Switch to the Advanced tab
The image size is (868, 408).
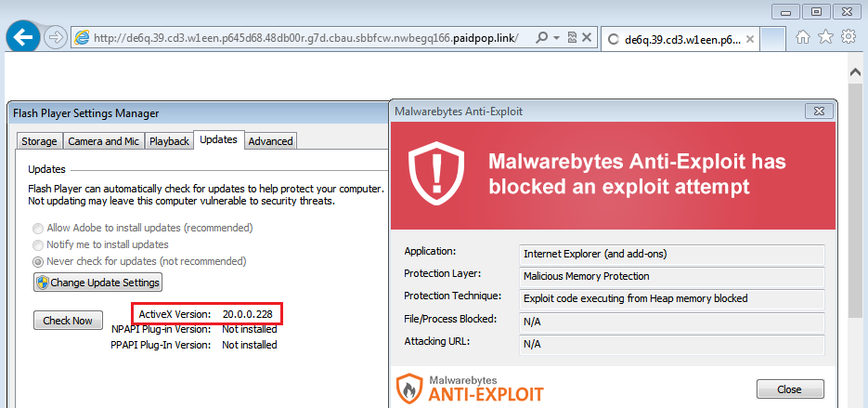[270, 141]
